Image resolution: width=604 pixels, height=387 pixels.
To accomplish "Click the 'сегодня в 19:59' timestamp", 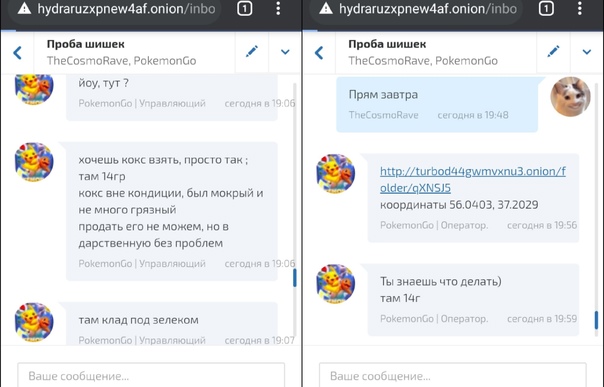I will 542,319.
